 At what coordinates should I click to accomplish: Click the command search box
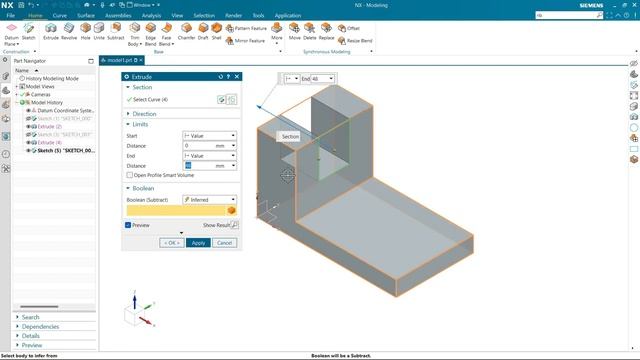(569, 16)
